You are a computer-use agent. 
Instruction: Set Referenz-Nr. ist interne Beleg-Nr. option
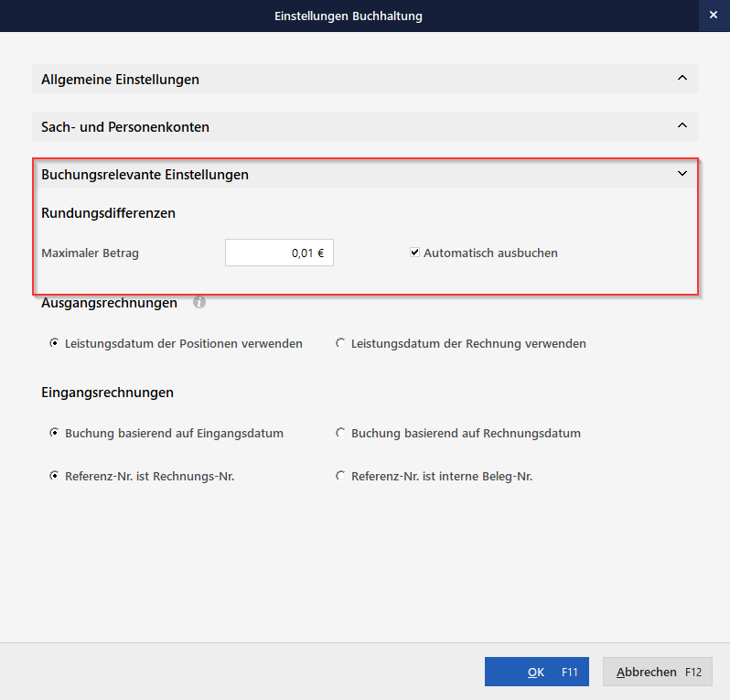click(x=341, y=476)
